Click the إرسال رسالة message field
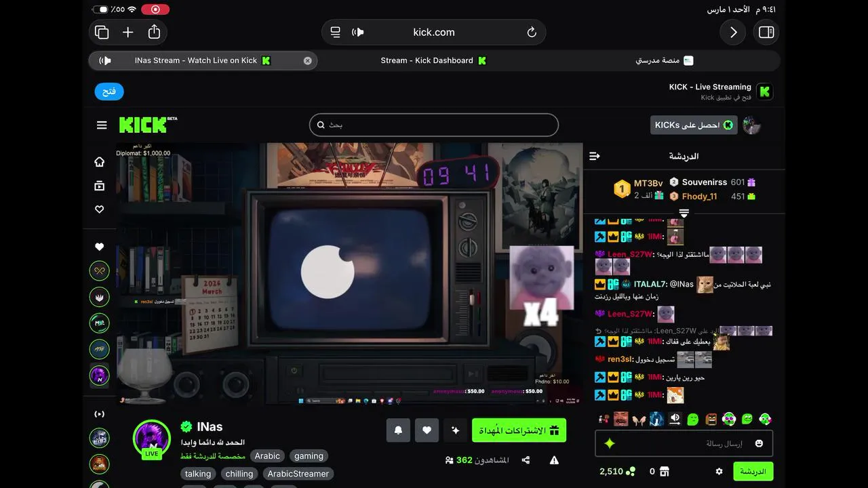 coord(684,443)
